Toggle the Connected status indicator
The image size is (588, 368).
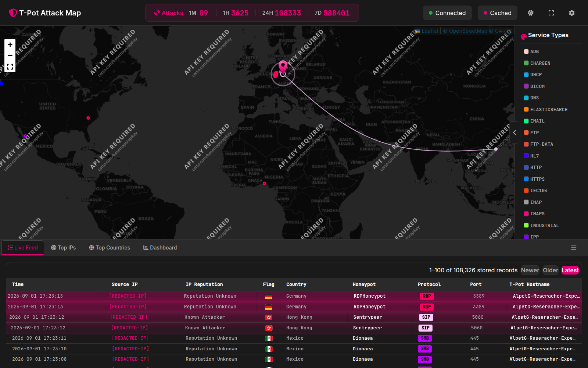447,13
